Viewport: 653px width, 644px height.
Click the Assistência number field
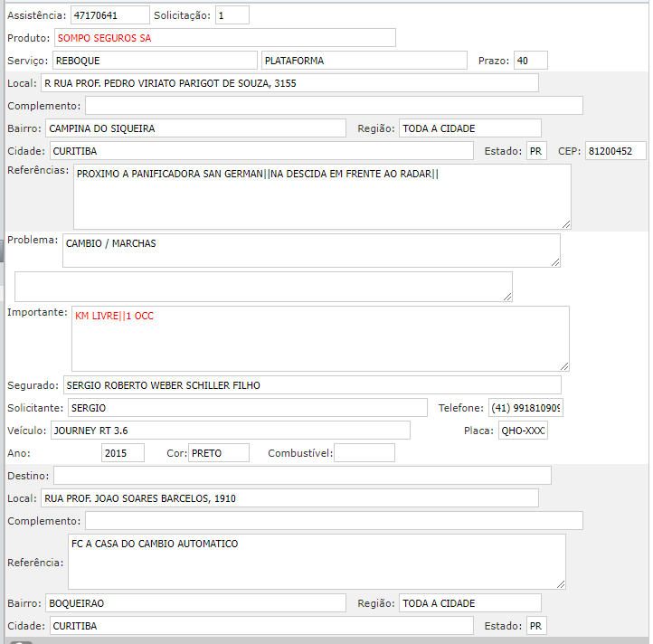pyautogui.click(x=109, y=15)
